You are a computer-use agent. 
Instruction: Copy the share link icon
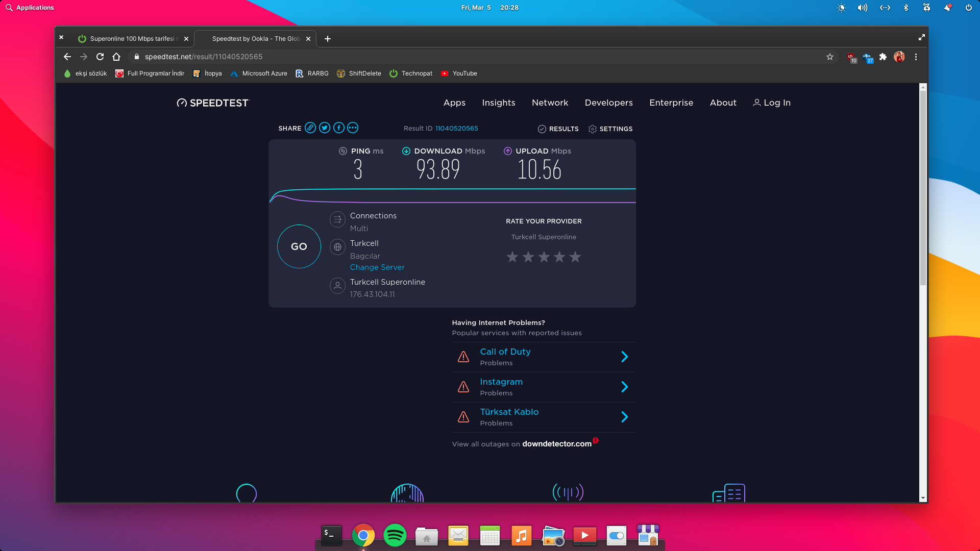click(310, 128)
